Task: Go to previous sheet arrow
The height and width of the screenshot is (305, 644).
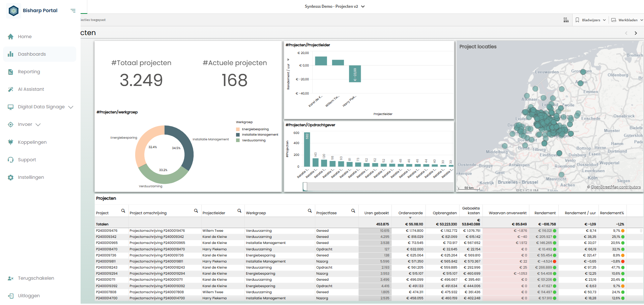Action: [x=626, y=33]
